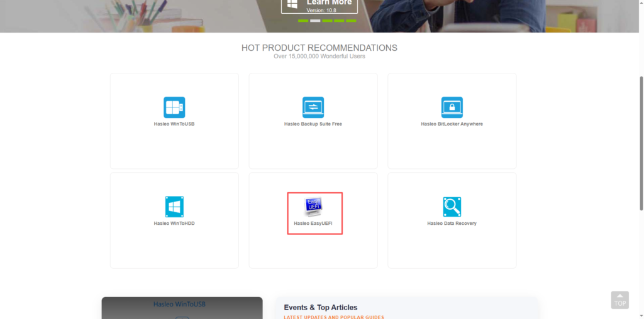The image size is (644, 319).
Task: Click the Learn More banner button
Action: point(319,6)
